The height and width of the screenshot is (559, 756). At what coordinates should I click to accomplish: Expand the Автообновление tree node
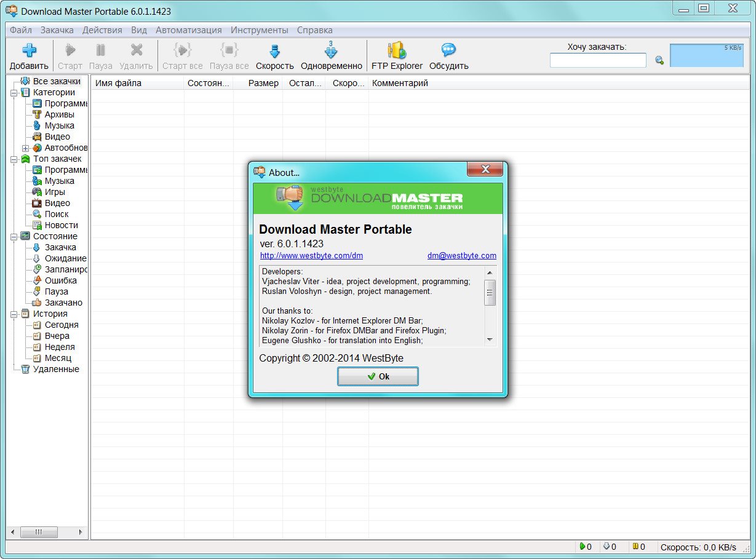tap(26, 148)
